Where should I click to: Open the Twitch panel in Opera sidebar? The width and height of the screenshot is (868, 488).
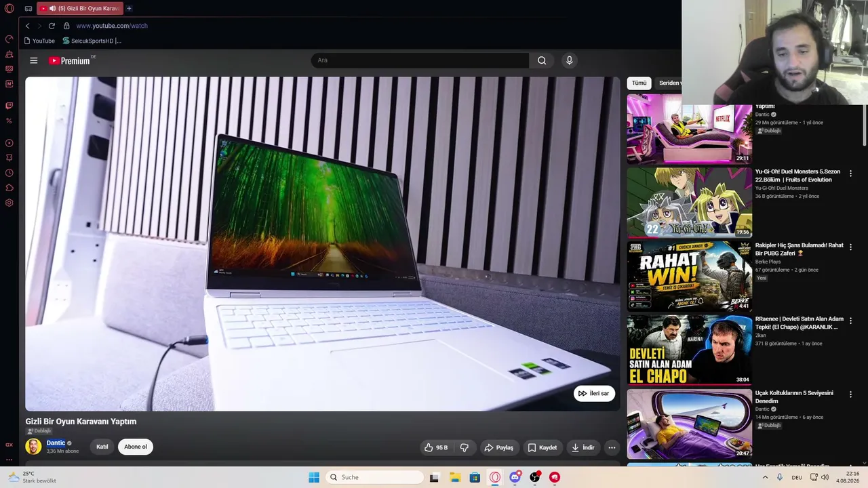[x=9, y=106]
